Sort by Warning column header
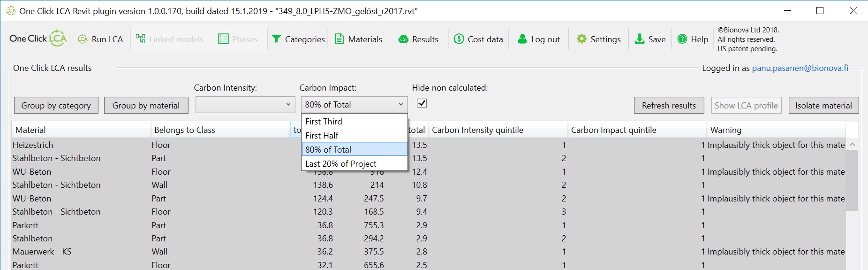Screen dimensions: 868x270 click(x=777, y=130)
